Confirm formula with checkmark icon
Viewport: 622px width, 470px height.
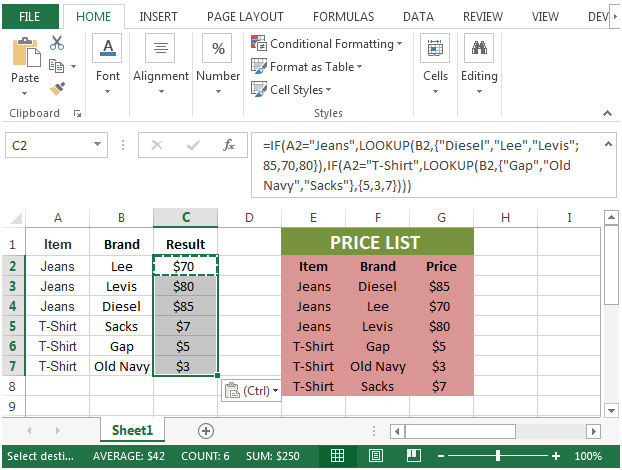(x=193, y=146)
